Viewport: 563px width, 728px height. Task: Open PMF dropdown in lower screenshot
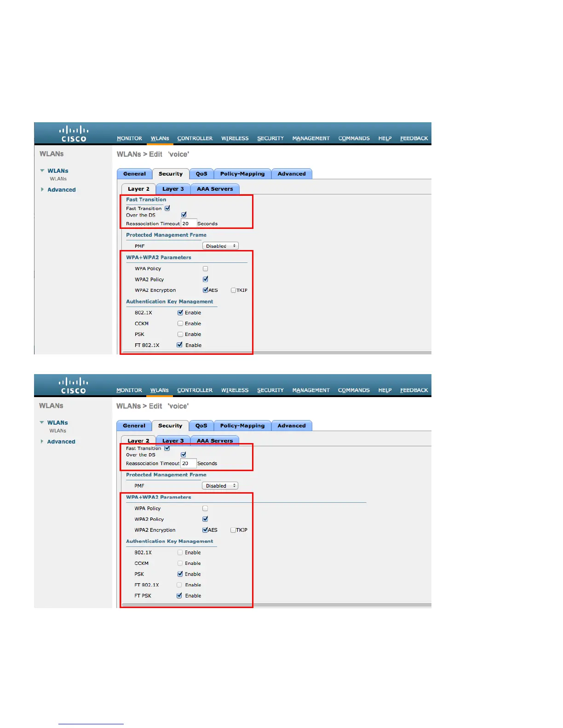click(x=220, y=486)
